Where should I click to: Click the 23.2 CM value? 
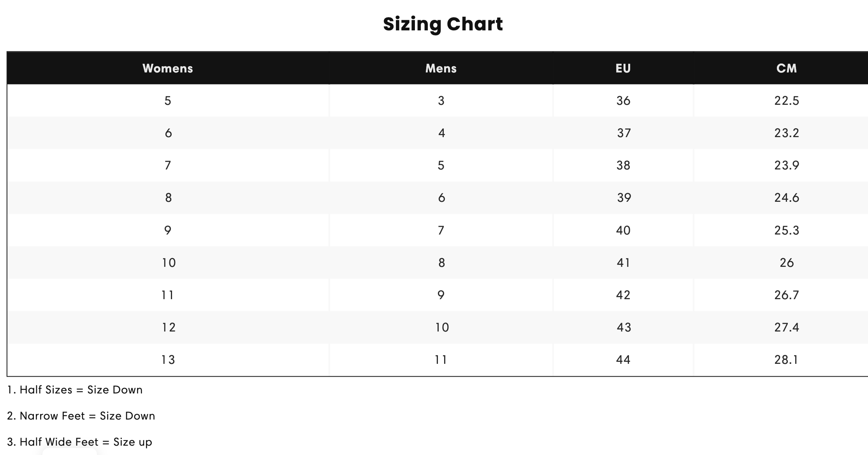(x=786, y=133)
